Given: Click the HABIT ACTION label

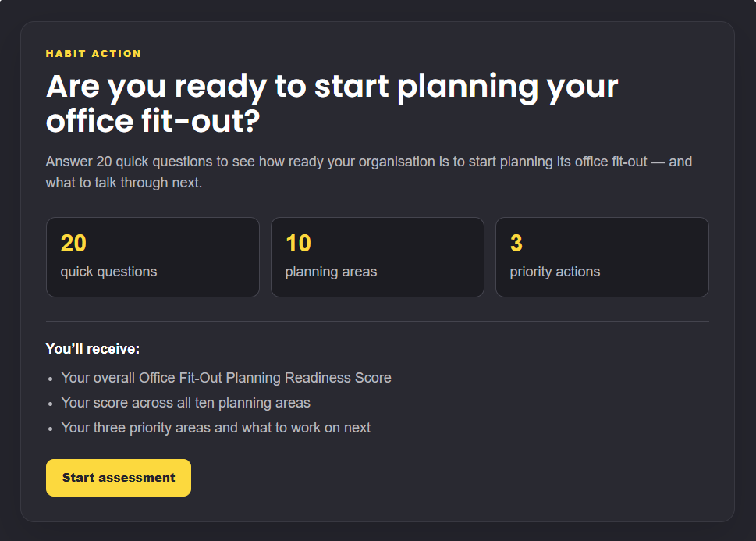Looking at the screenshot, I should coord(94,54).
